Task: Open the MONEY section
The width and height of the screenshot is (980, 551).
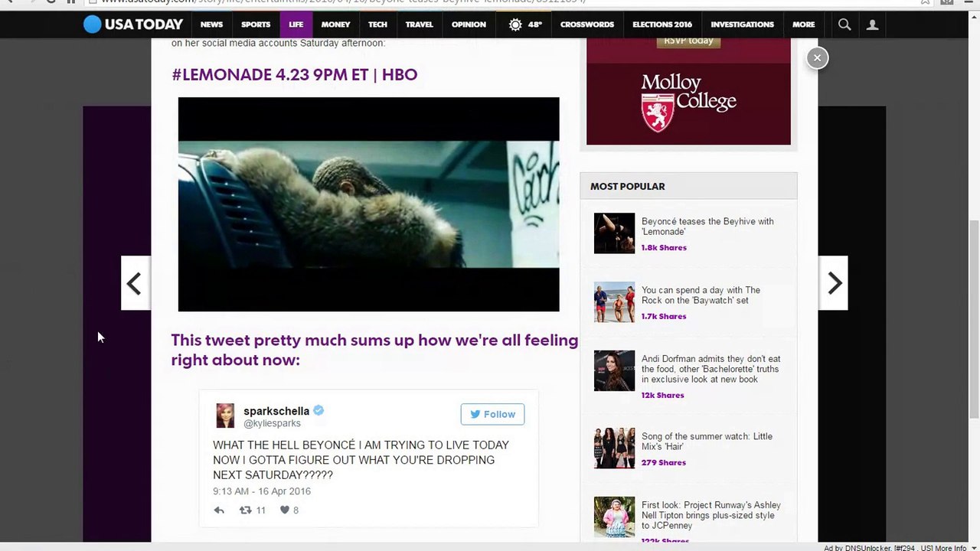Action: 335,24
